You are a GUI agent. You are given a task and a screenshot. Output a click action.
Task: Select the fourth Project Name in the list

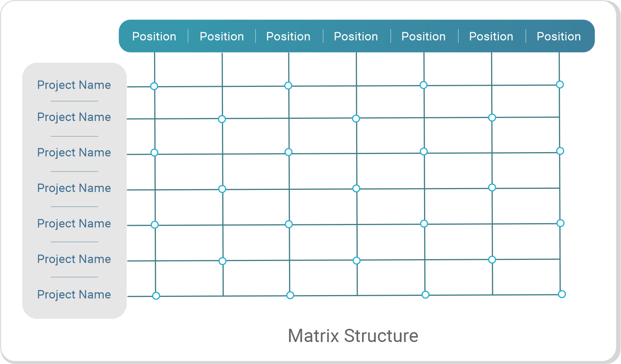[x=74, y=188]
